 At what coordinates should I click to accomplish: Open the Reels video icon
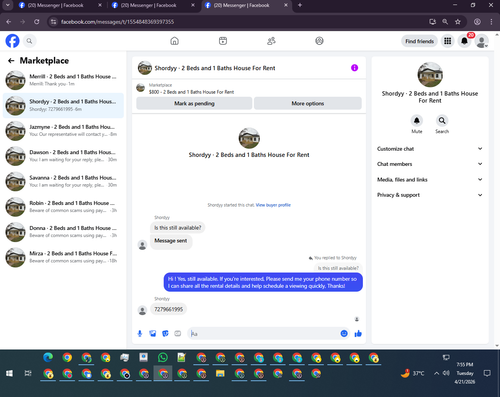click(x=223, y=41)
